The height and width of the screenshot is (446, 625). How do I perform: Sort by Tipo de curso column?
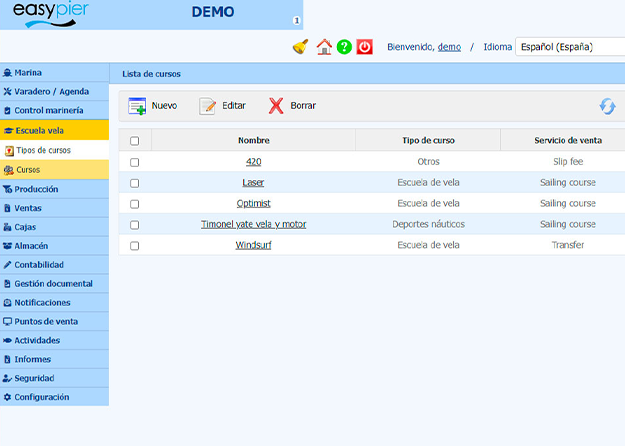(428, 140)
